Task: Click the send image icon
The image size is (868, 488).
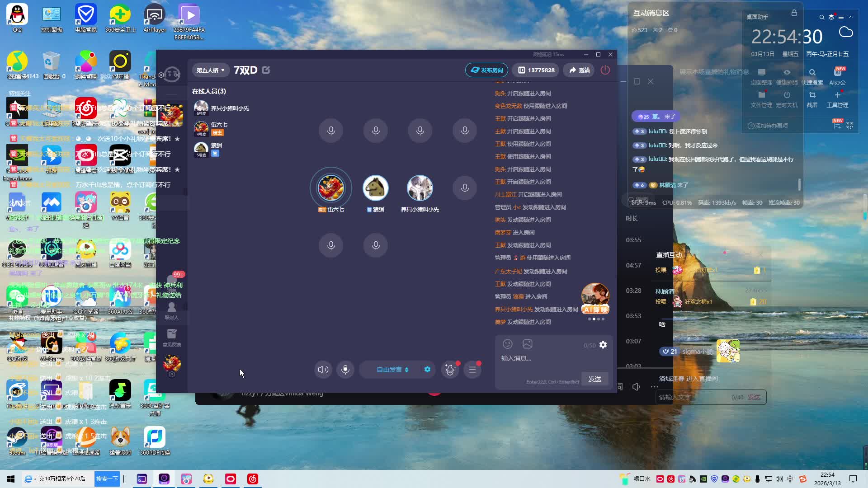Action: point(527,344)
